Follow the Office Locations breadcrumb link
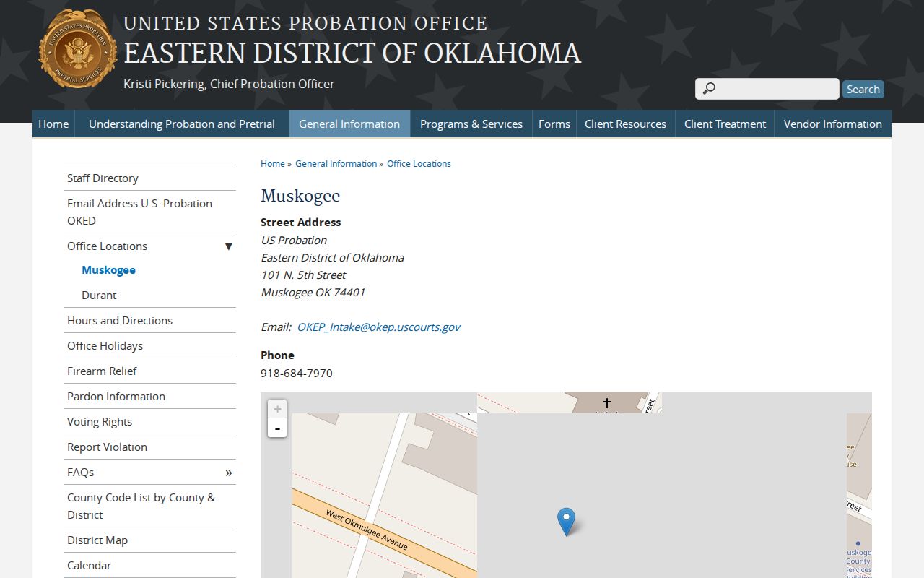 tap(419, 164)
